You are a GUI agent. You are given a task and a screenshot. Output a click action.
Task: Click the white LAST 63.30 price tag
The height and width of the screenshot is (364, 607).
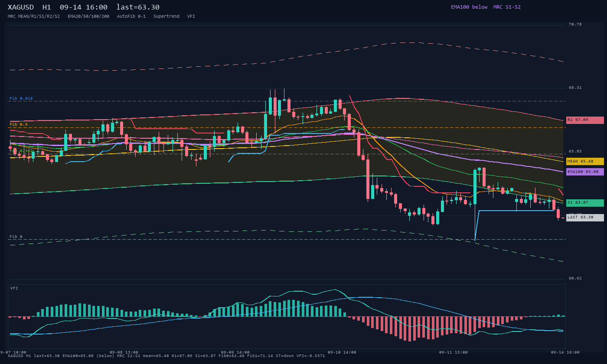[x=585, y=218]
